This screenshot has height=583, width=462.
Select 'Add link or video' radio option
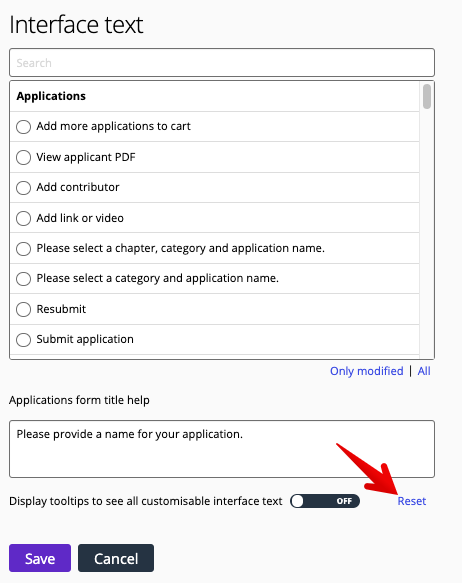click(x=23, y=218)
